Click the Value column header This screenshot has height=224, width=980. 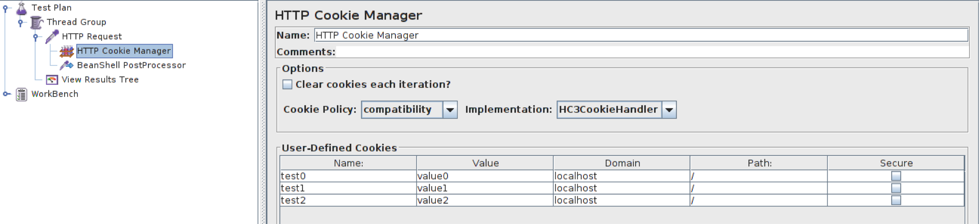(485, 163)
